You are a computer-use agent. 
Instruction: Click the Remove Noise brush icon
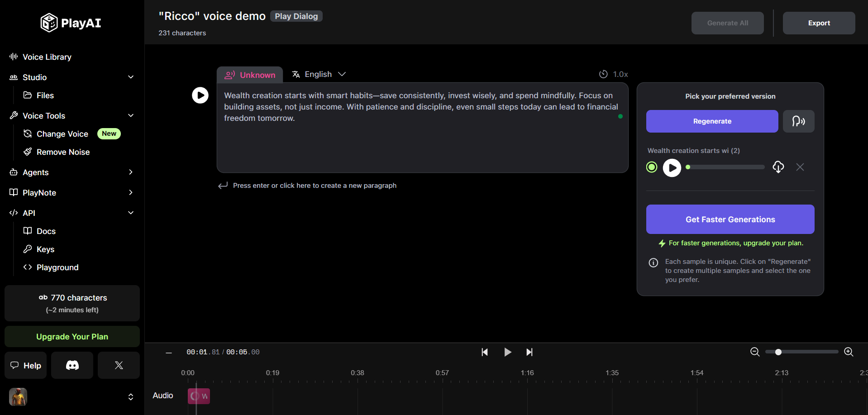coord(28,152)
